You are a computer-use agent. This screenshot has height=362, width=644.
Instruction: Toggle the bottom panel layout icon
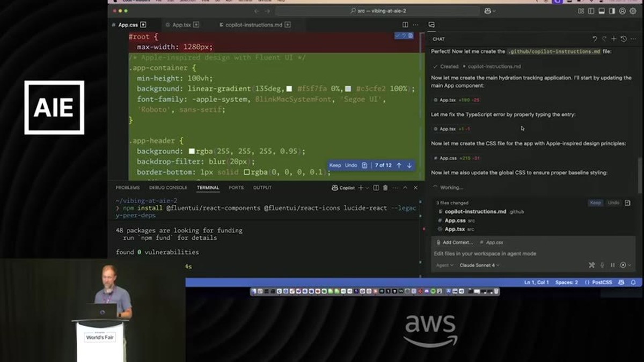[602, 11]
